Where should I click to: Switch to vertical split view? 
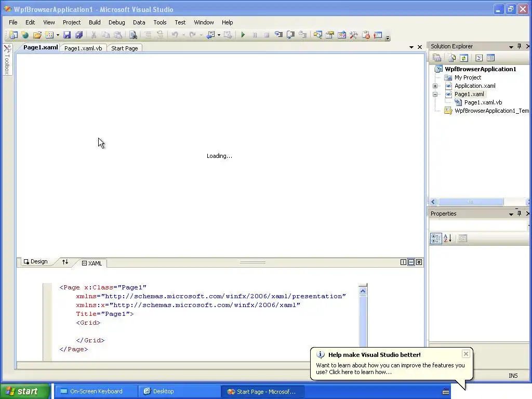tap(403, 262)
